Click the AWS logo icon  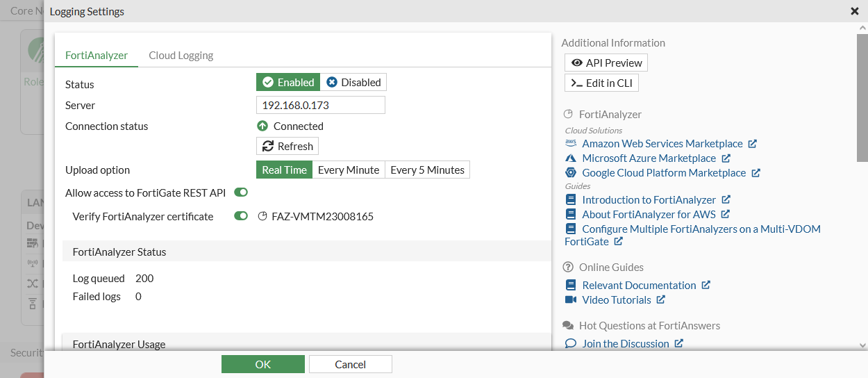pos(571,143)
